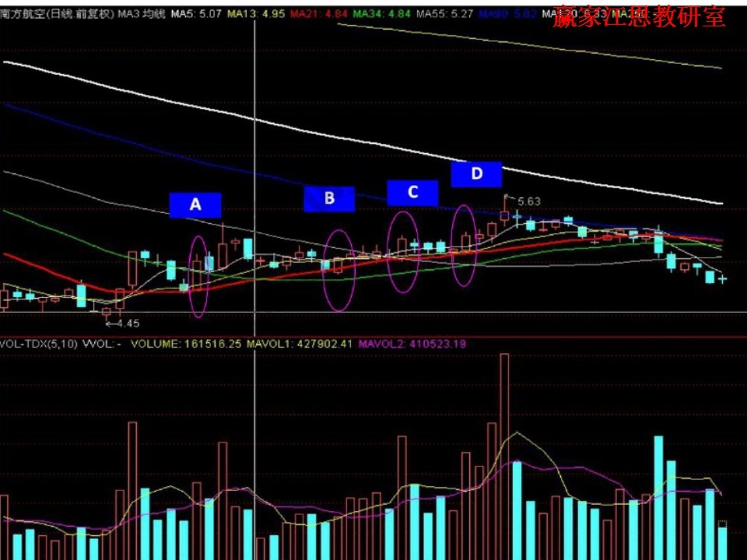747x560 pixels.
Task: Click the MA5: 5.07 indicator label
Action: tap(196, 14)
